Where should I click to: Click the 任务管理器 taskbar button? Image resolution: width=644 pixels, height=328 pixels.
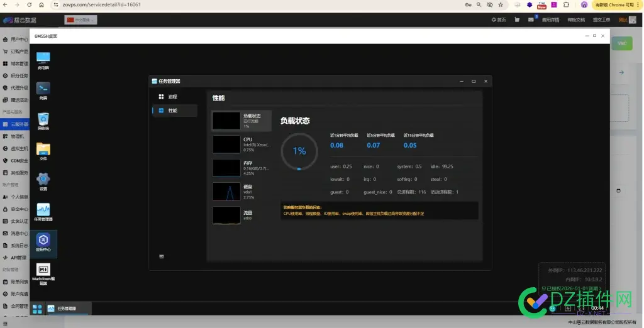67,309
